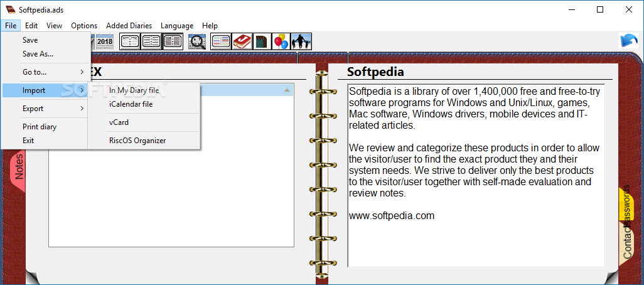
Task: Open the family silhouette icon
Action: click(x=301, y=41)
